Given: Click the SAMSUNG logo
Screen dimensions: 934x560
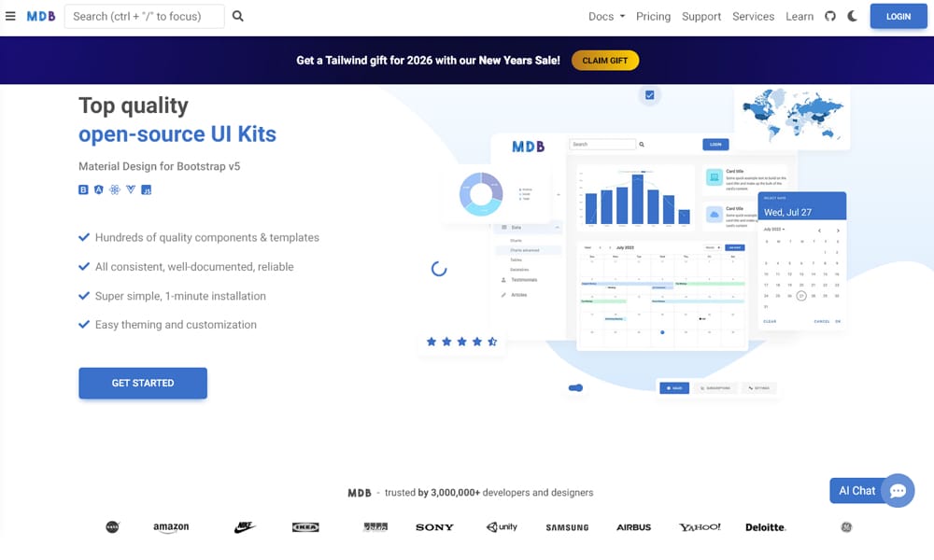Looking at the screenshot, I should 567,527.
